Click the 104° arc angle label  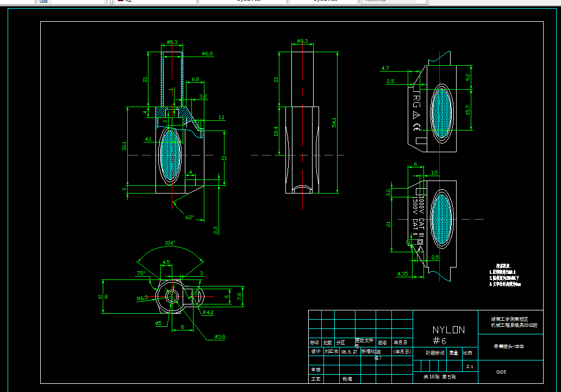[x=170, y=242]
